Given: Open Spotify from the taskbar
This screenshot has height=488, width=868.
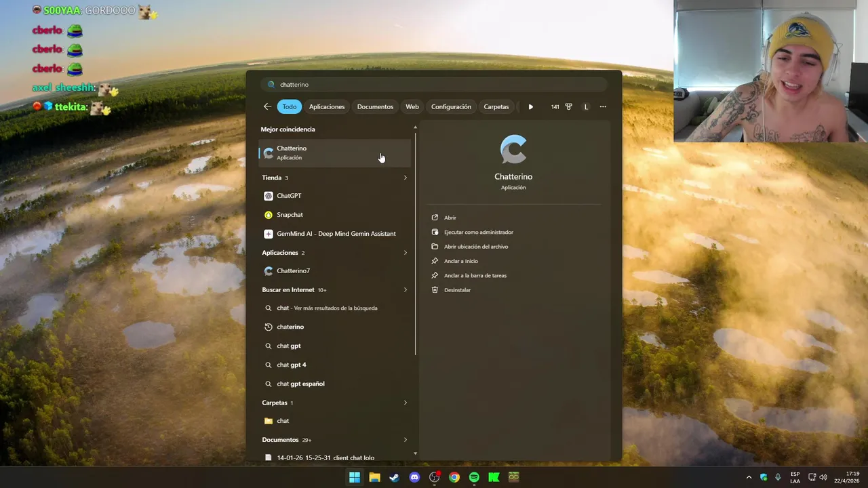Looking at the screenshot, I should tap(474, 477).
